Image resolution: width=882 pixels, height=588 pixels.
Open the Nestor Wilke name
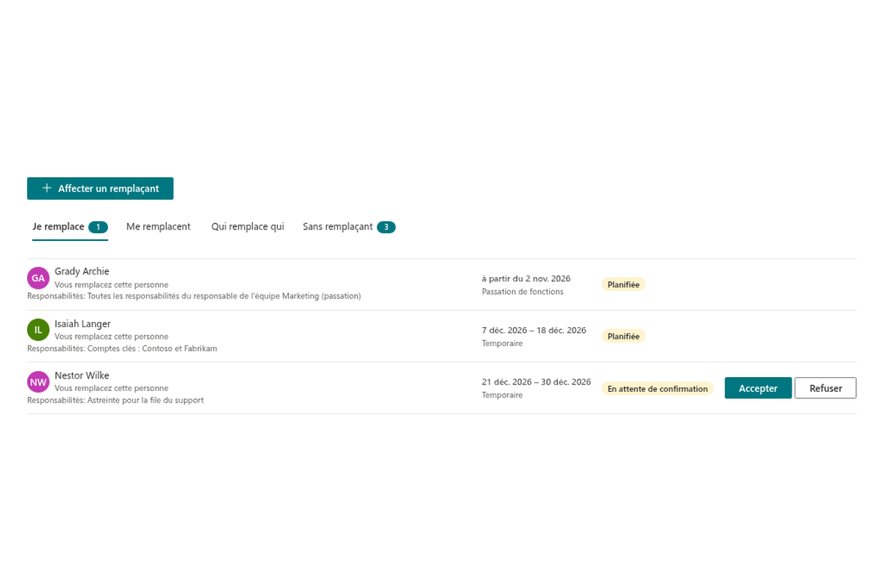pyautogui.click(x=82, y=376)
